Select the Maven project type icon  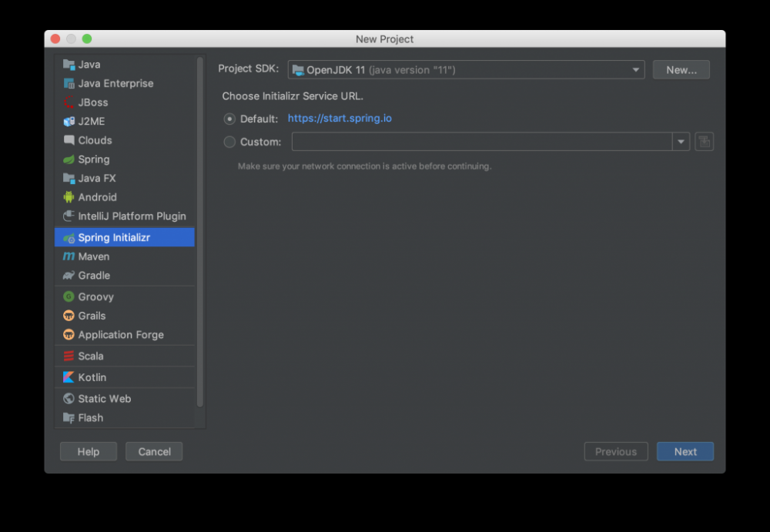coord(69,256)
